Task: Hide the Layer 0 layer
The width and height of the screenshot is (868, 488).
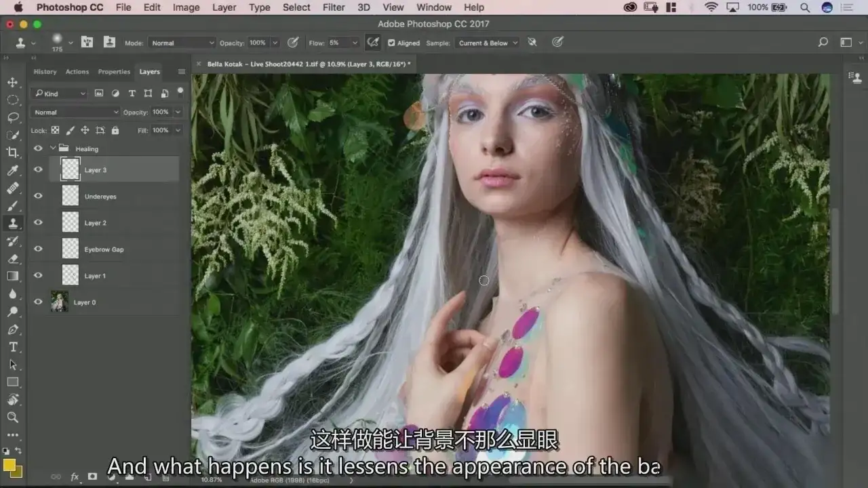Action: pyautogui.click(x=38, y=302)
